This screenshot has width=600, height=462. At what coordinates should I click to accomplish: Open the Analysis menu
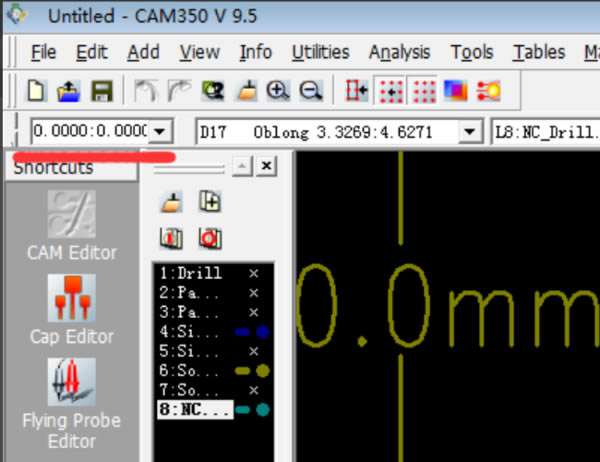[400, 52]
